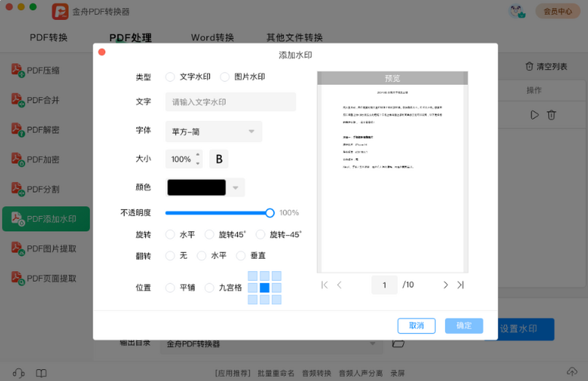Click the 确定 button
The image size is (588, 381).
(x=464, y=326)
